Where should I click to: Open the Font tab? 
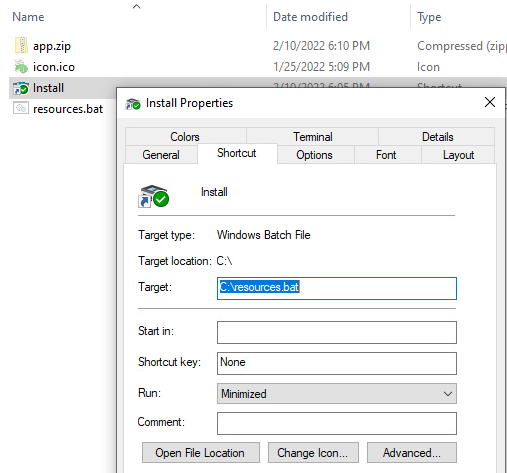386,155
